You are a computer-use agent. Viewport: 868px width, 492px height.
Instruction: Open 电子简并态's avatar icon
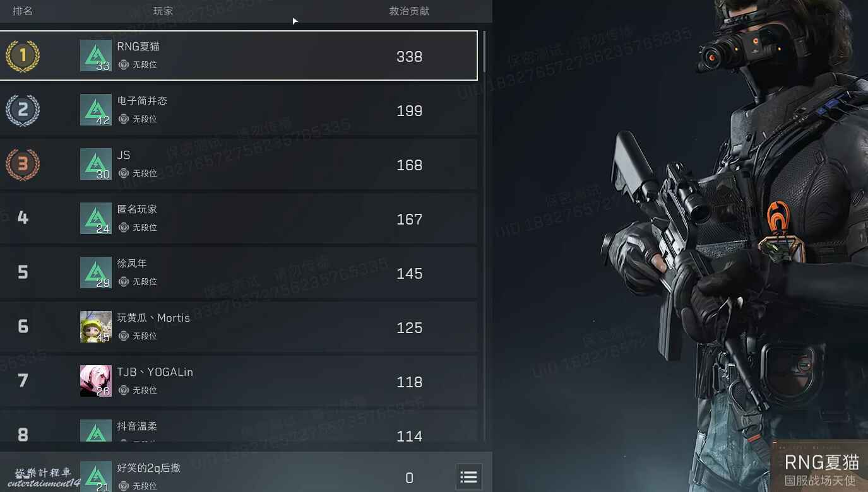click(96, 110)
